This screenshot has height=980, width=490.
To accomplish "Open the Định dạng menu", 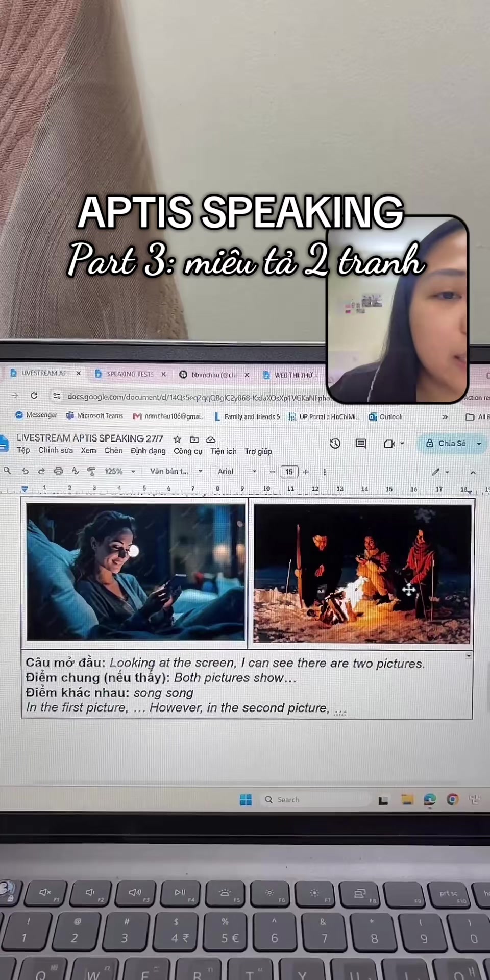I will pyautogui.click(x=148, y=451).
